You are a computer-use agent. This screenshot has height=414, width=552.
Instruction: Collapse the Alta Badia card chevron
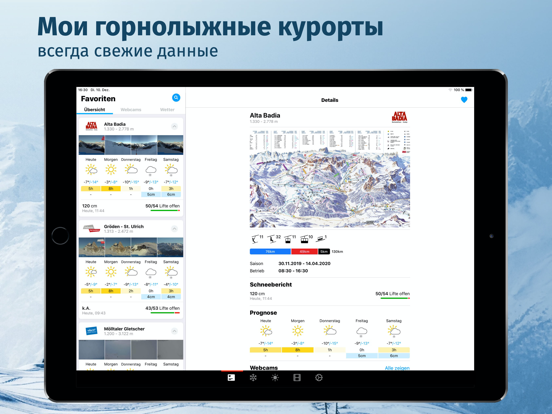(174, 126)
